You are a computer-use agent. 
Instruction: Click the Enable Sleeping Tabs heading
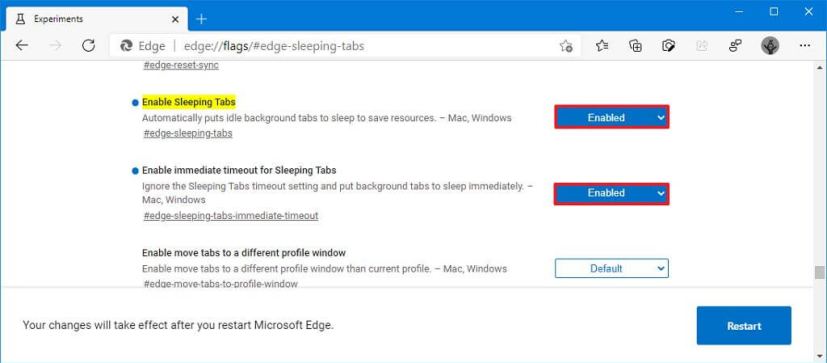(189, 102)
